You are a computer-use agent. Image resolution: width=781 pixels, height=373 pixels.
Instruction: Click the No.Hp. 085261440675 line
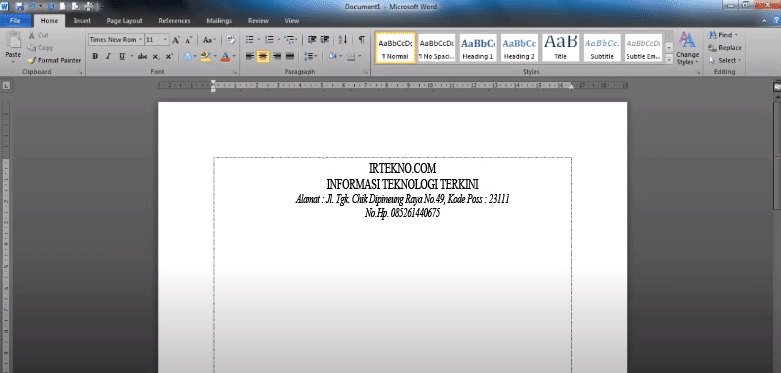[402, 213]
